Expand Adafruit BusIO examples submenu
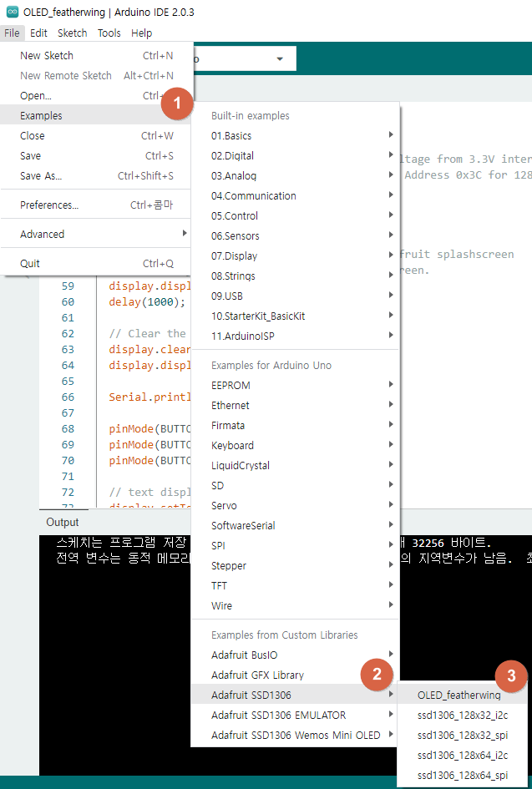Image resolution: width=532 pixels, height=789 pixels. coord(296,655)
